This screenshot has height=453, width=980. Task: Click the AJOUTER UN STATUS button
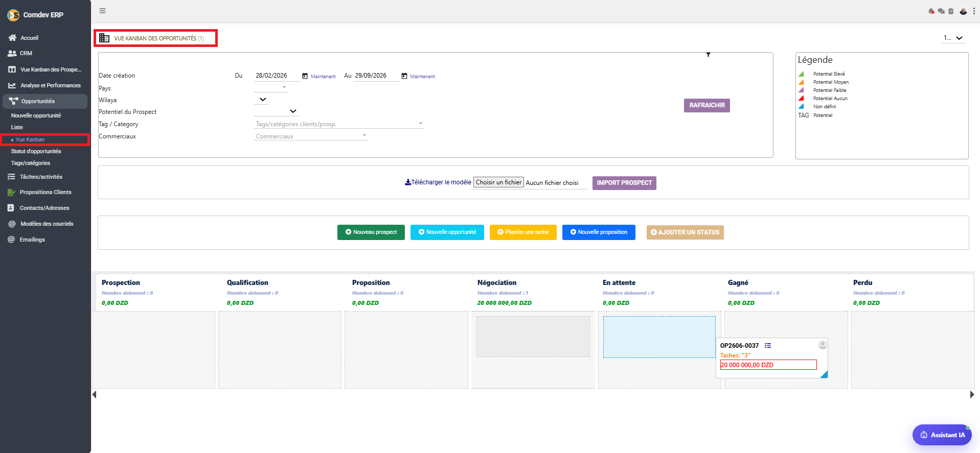pos(685,232)
